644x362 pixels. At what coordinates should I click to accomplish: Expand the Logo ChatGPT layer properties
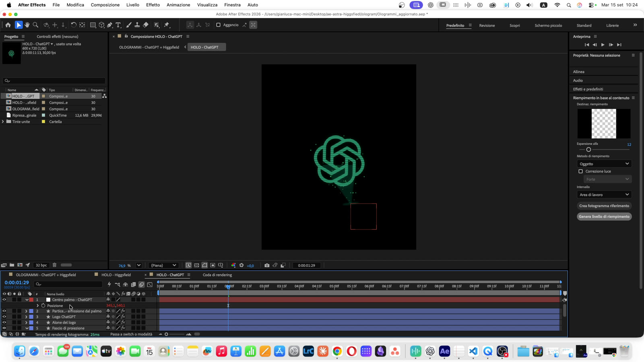26,317
